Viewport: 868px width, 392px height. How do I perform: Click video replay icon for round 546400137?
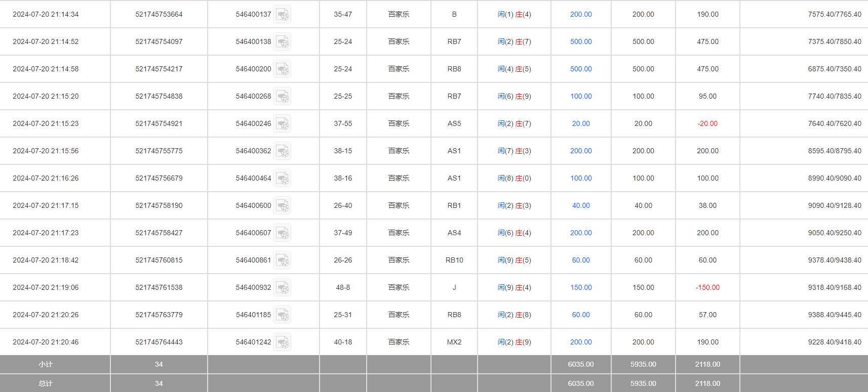[282, 15]
